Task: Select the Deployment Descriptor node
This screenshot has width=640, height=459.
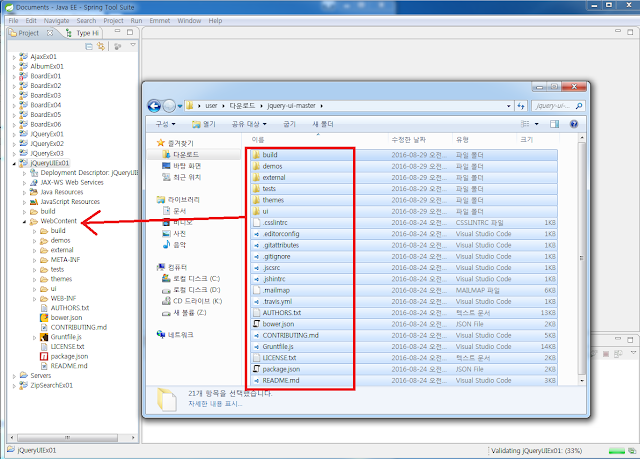Action: point(84,173)
